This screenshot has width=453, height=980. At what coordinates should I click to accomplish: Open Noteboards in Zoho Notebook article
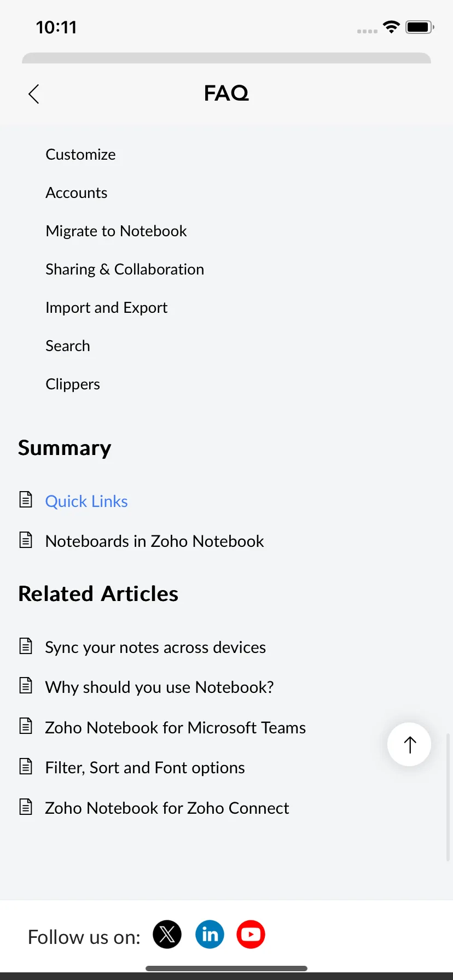[155, 541]
